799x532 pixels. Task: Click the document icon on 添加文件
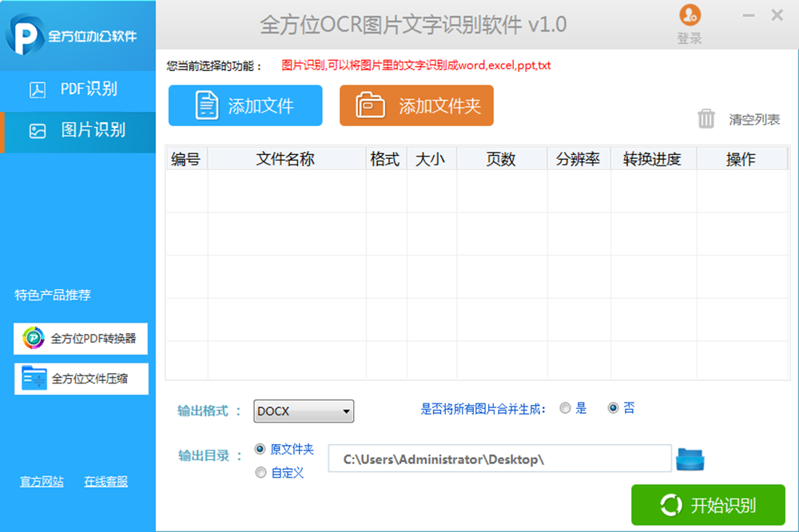pos(207,105)
